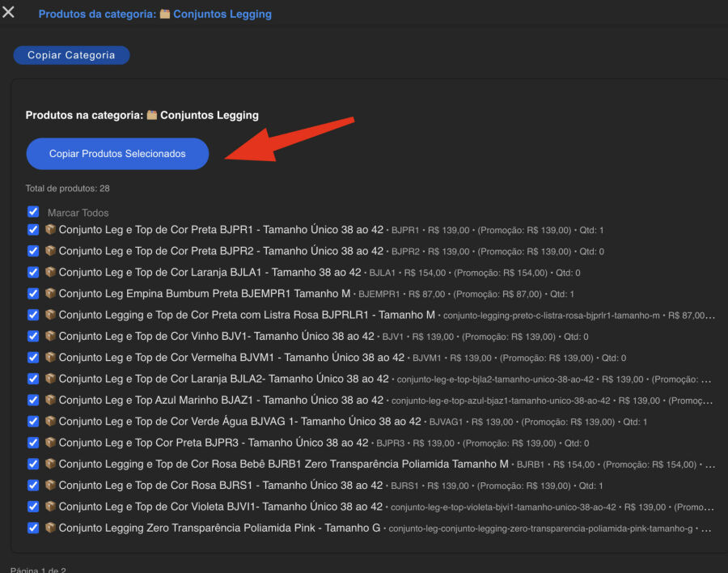The image size is (728, 573).
Task: Select the Listra Rosa BJPRLR1 product name
Action: 247,315
